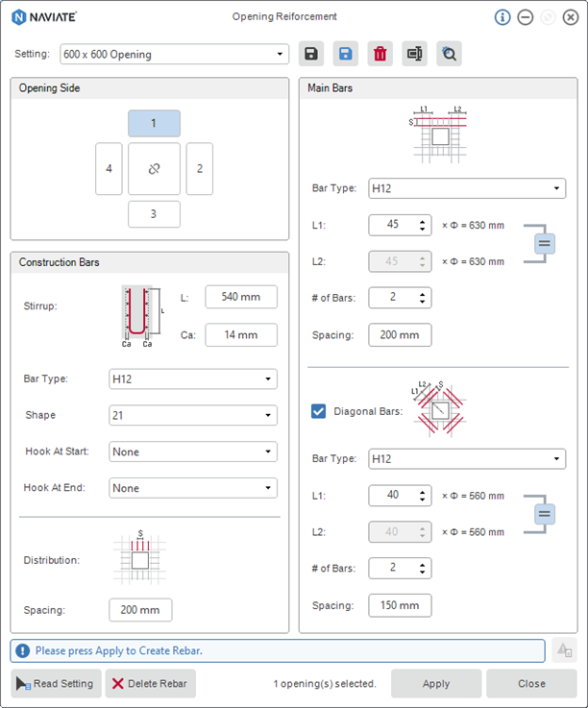Click the blue Save As setting icon
This screenshot has width=588, height=708.
tap(345, 55)
